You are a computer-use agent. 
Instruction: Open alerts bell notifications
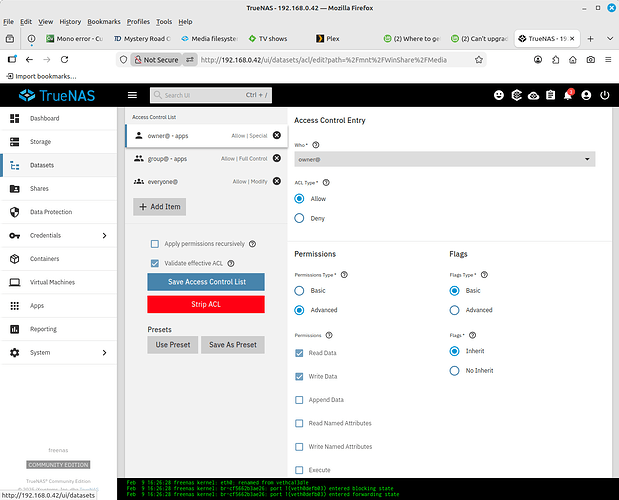[x=568, y=95]
